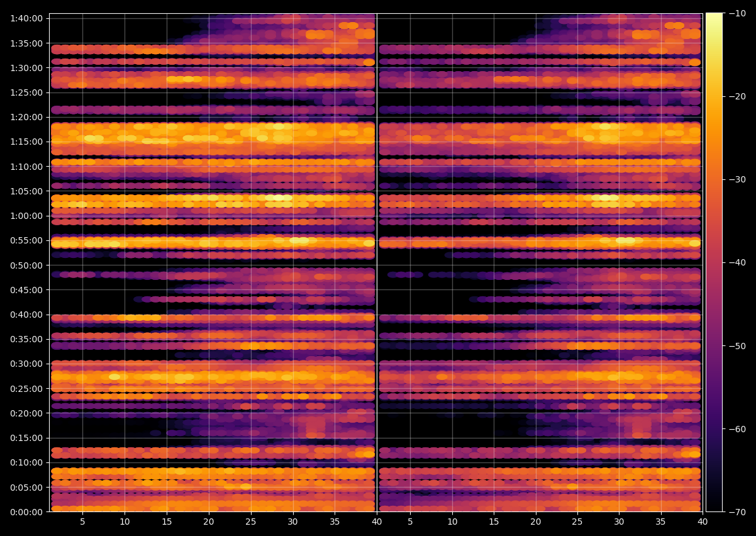Click the 1:00:00 time axis label
The height and width of the screenshot is (536, 756).
click(26, 216)
